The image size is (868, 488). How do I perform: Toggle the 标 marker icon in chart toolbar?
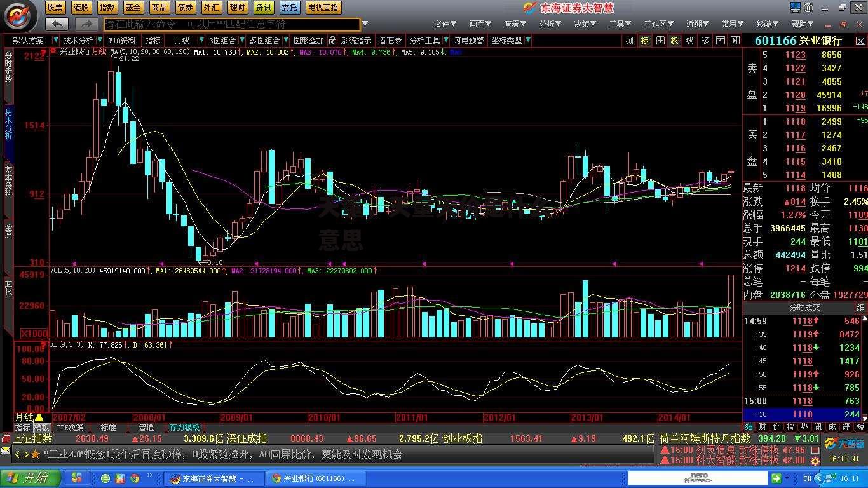644,40
